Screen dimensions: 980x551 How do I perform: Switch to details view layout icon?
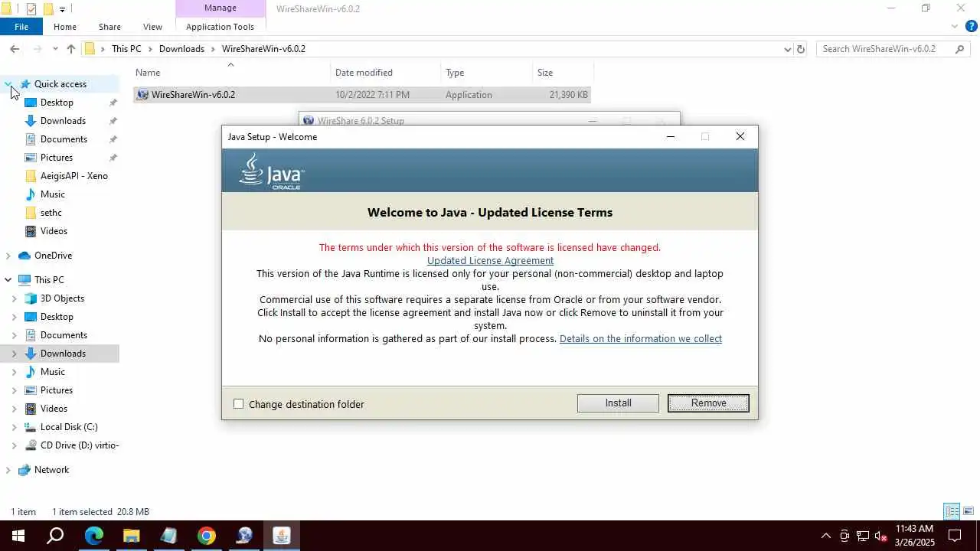click(952, 511)
